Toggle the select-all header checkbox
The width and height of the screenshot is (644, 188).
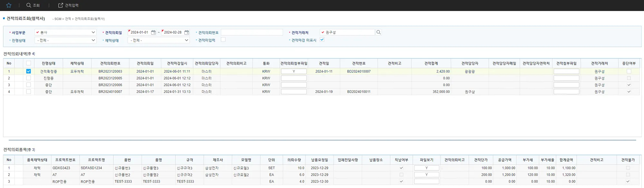(x=29, y=63)
